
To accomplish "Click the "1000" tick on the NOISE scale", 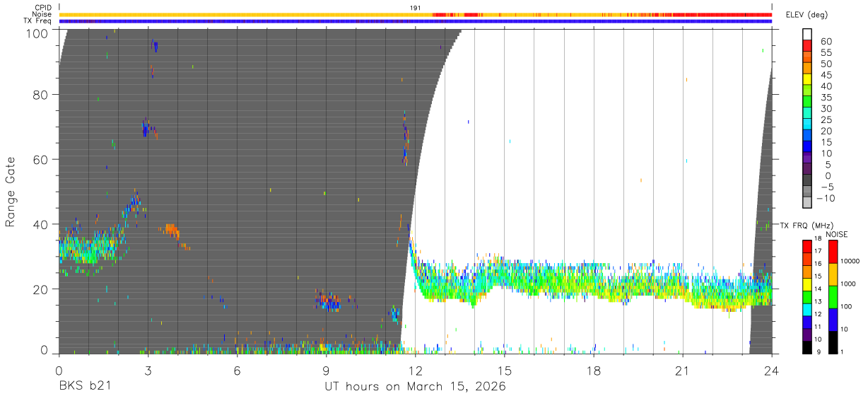I will [x=848, y=284].
